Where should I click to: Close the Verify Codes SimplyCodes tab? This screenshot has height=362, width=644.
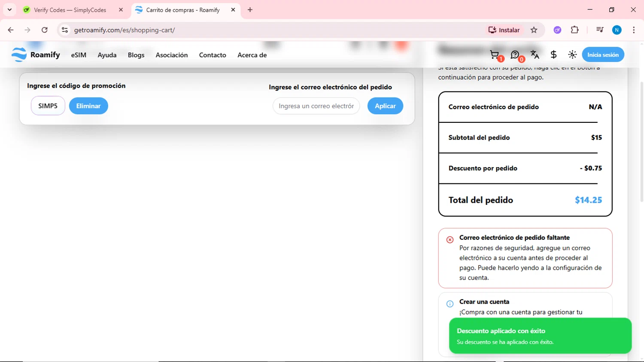[x=121, y=9]
